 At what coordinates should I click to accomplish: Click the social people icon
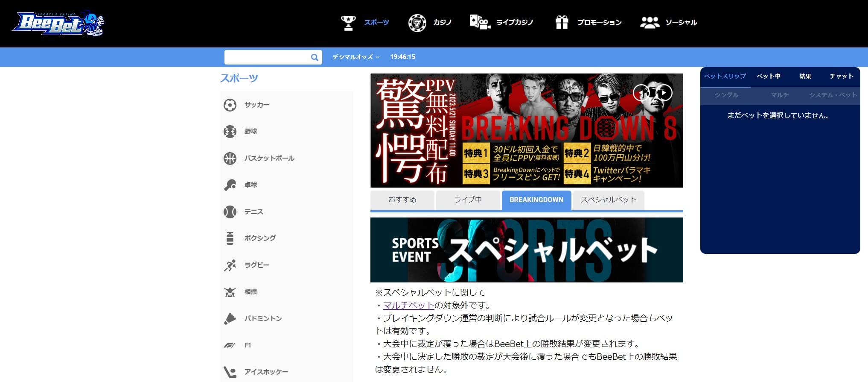pyautogui.click(x=650, y=23)
